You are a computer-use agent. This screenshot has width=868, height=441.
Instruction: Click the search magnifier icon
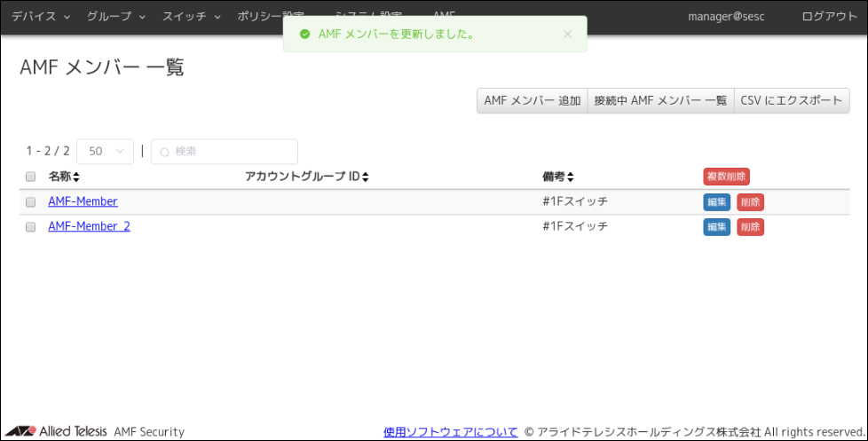point(164,152)
